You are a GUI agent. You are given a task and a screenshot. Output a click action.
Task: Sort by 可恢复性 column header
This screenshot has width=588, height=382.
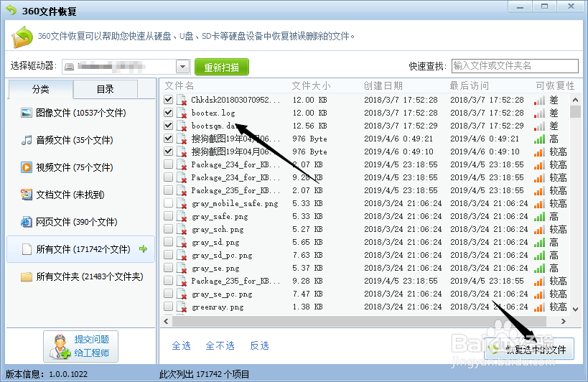(555, 86)
